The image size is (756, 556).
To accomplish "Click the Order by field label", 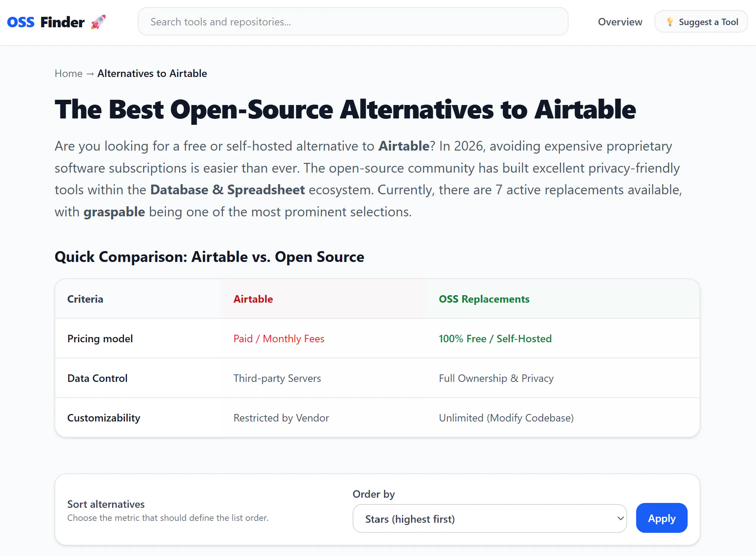I will pyautogui.click(x=374, y=494).
